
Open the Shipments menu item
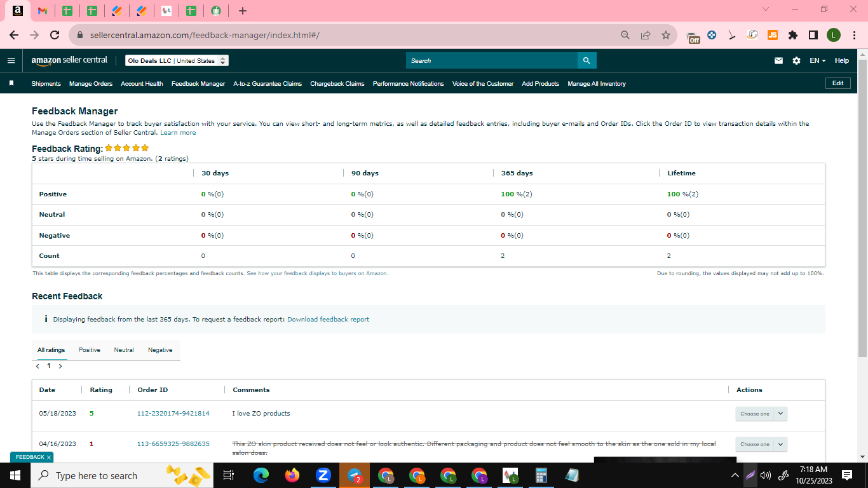46,83
